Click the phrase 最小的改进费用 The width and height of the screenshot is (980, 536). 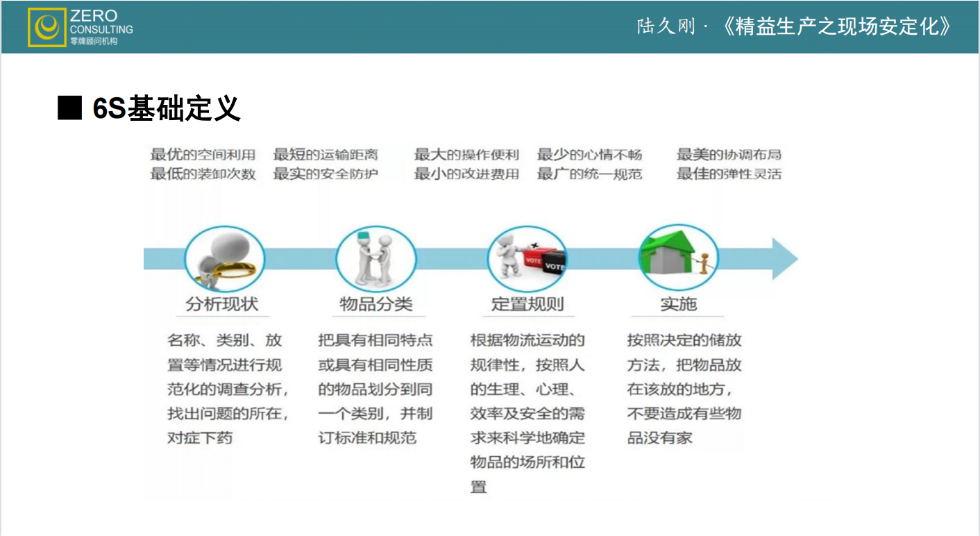466,174
